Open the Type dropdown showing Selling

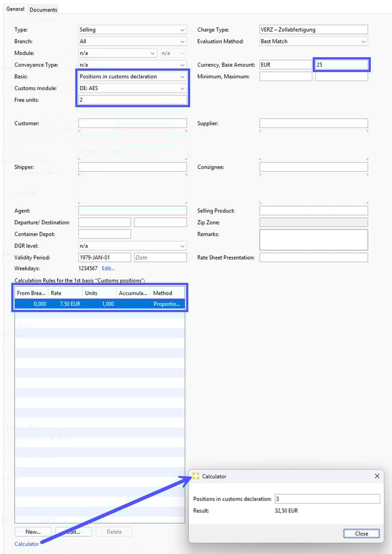pos(132,30)
